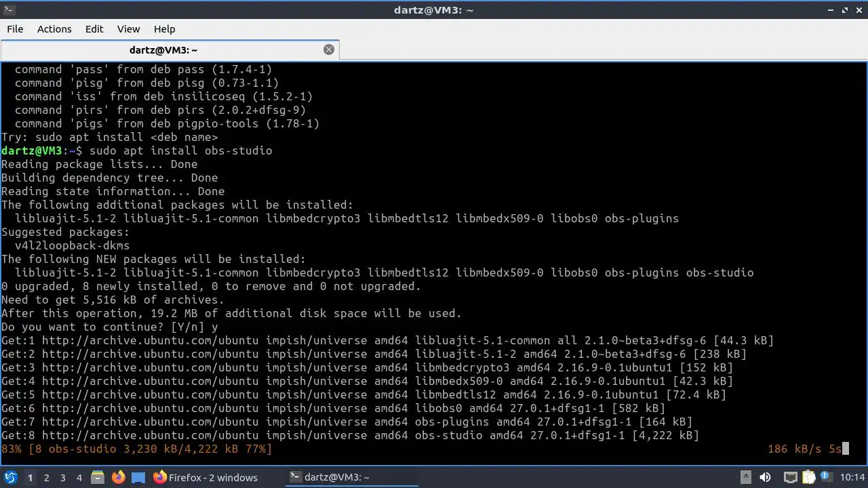Click 'Need to get 5,516 kB of archives.' line
The image size is (868, 488).
[x=113, y=300]
